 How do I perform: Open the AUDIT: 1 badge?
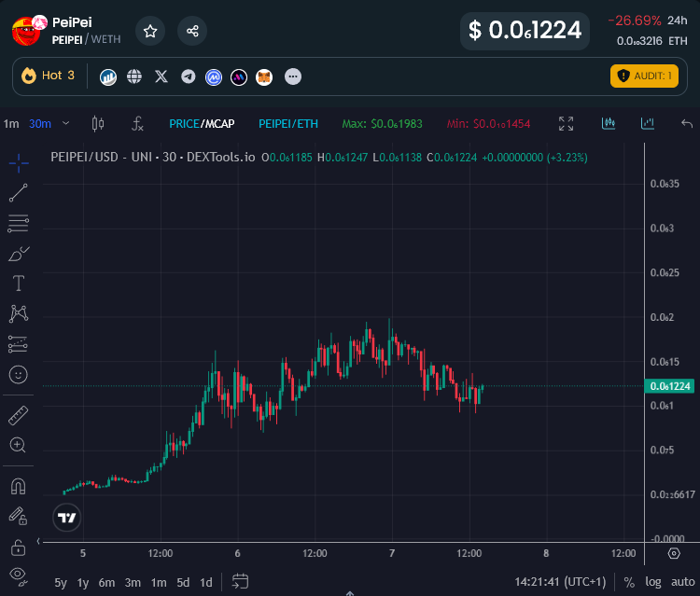[x=644, y=76]
